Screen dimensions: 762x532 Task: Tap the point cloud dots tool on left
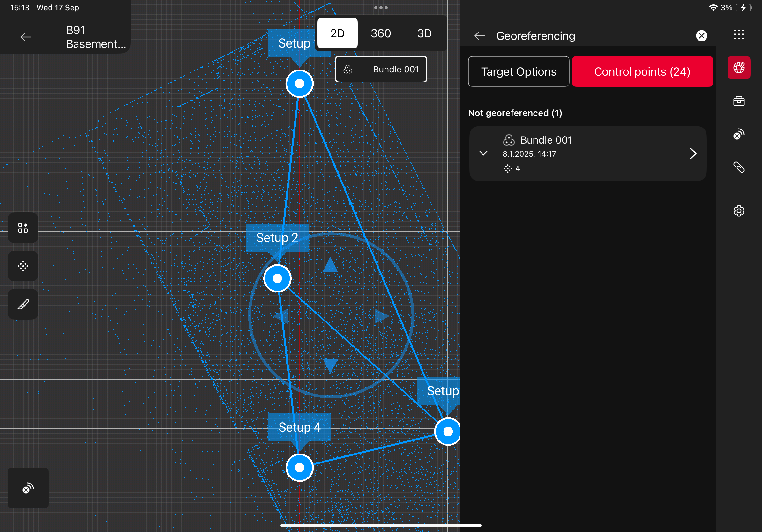coord(23,266)
